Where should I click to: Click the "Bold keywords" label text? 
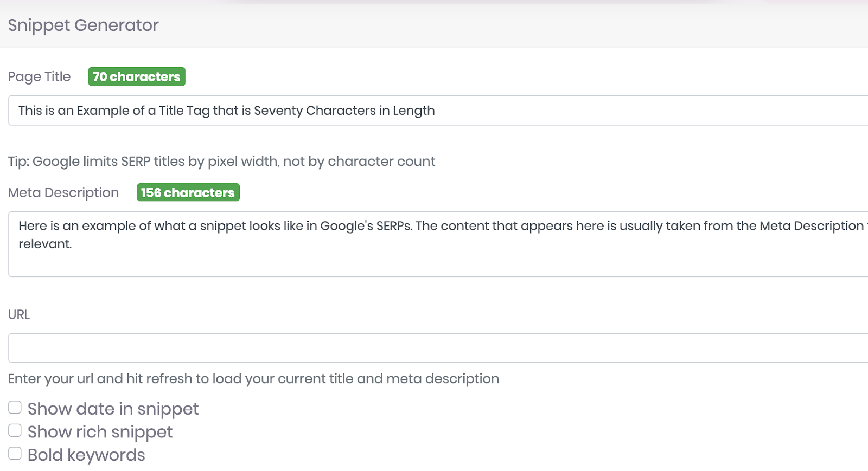pyautogui.click(x=86, y=455)
